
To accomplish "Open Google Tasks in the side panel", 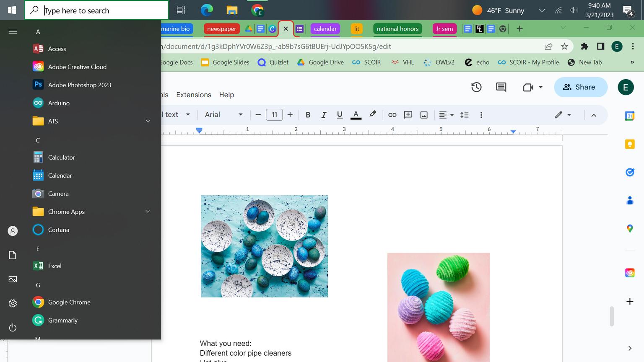I will [x=630, y=172].
